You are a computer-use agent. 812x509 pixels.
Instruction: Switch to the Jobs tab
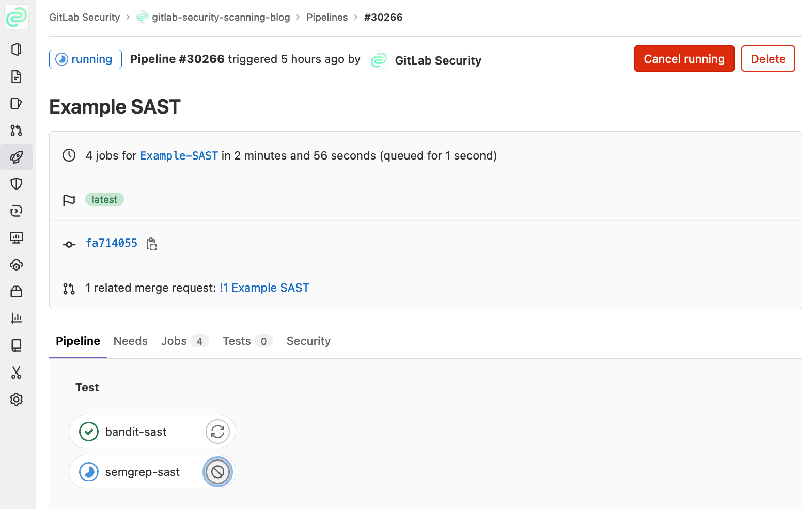click(x=174, y=341)
